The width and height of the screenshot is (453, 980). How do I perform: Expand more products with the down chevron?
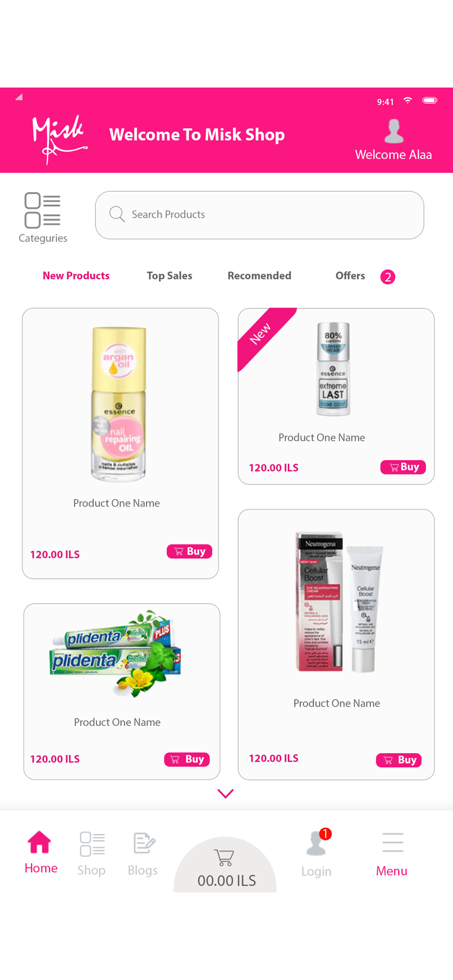(x=226, y=793)
